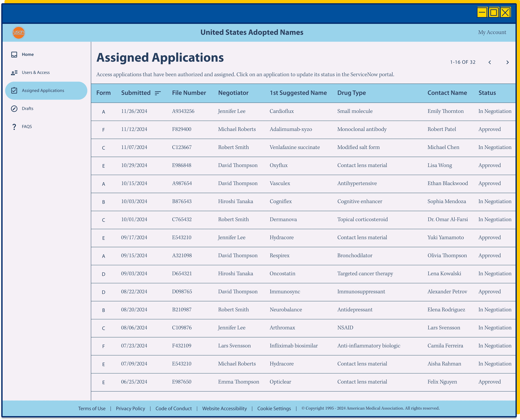Click the 1st Suggested Name column header
Screen dimensions: 520x420
(x=298, y=93)
